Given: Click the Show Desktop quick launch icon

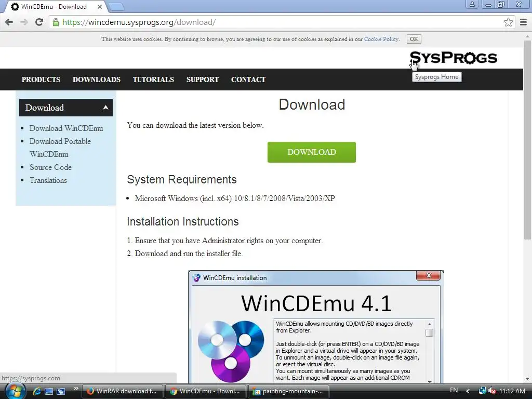Looking at the screenshot, I should (x=49, y=391).
